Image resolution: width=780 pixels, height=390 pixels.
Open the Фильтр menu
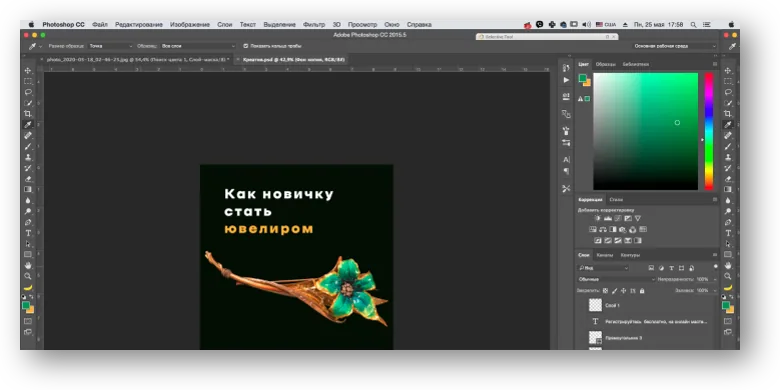(313, 24)
